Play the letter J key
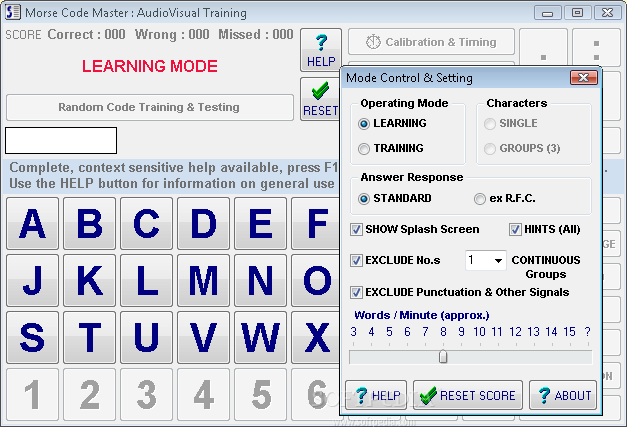 point(32,281)
